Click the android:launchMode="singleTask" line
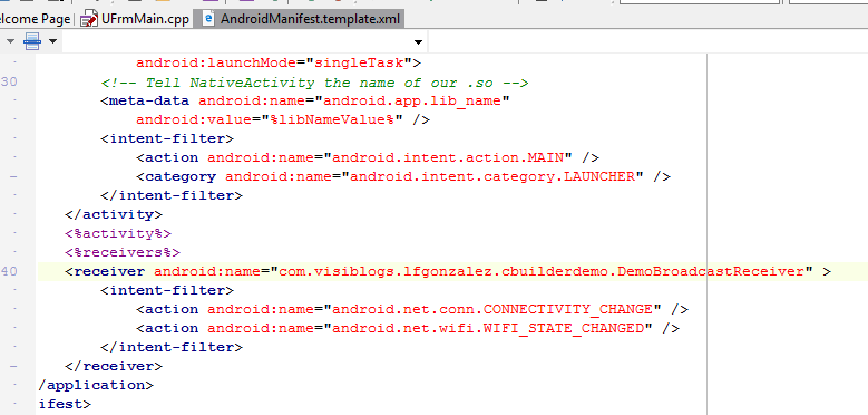The width and height of the screenshot is (868, 415). tap(279, 63)
